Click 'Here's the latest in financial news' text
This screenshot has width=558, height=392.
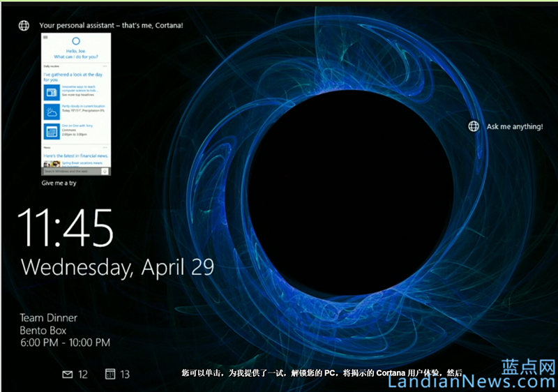76,156
